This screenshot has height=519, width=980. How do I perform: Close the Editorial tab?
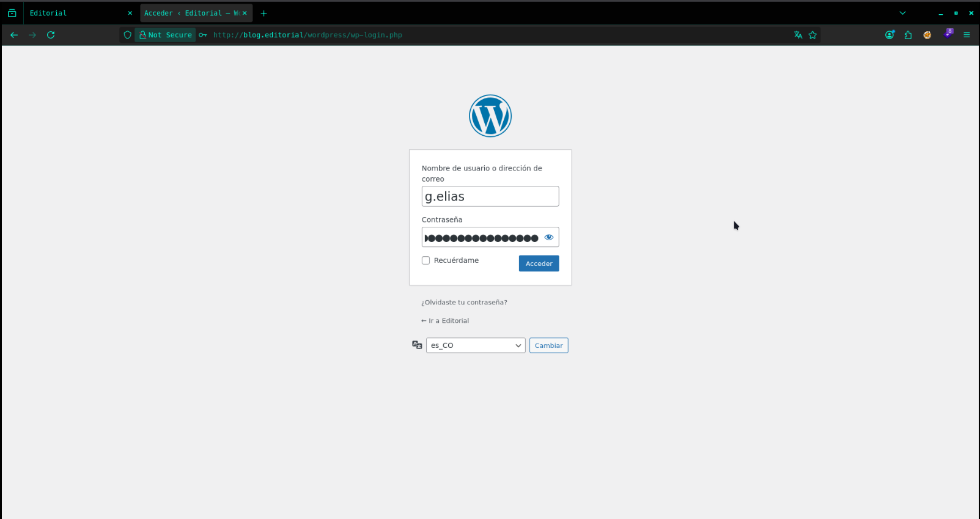coord(130,13)
